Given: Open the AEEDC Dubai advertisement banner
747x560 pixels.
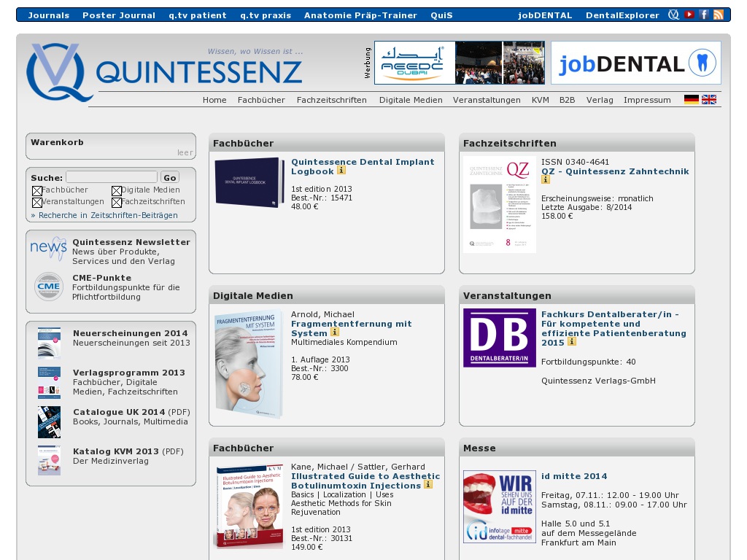Looking at the screenshot, I should (460, 63).
